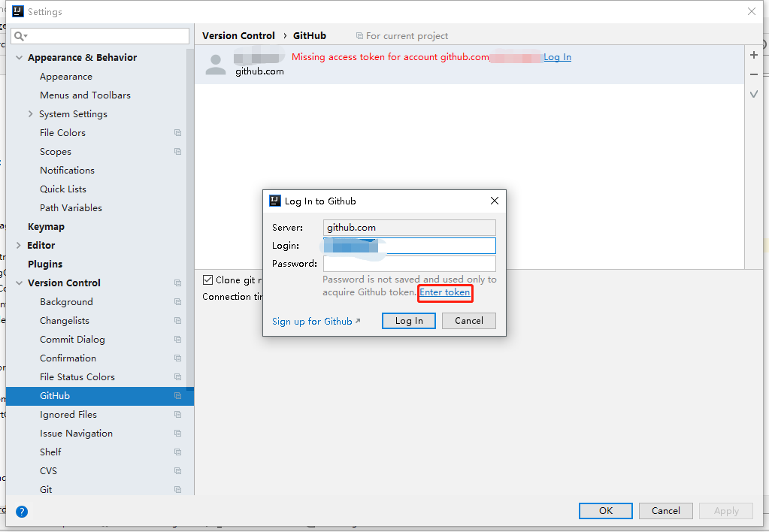769x532 pixels.
Task: Click IntelliJ icon in Settings title bar
Action: tap(17, 11)
